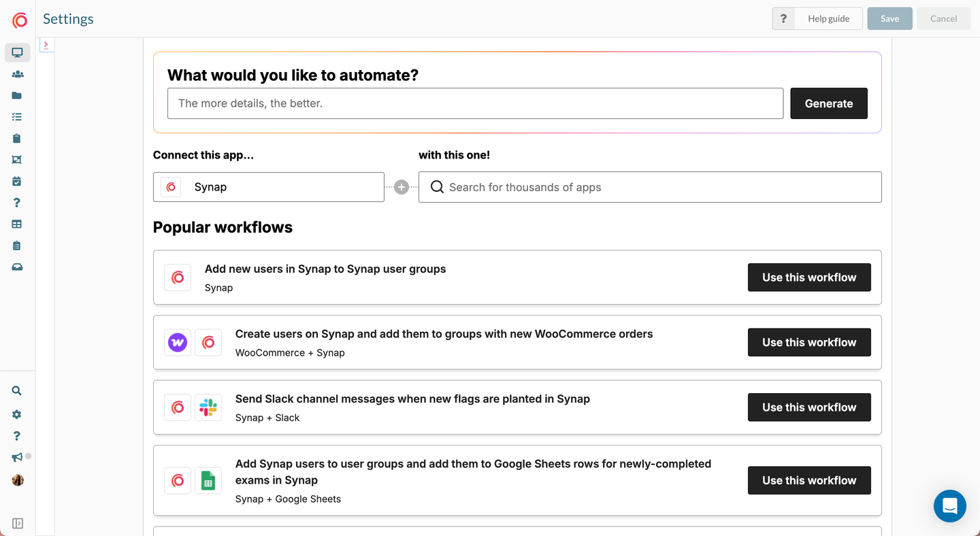This screenshot has width=980, height=536.
Task: Click the automation description text field
Action: (x=475, y=103)
